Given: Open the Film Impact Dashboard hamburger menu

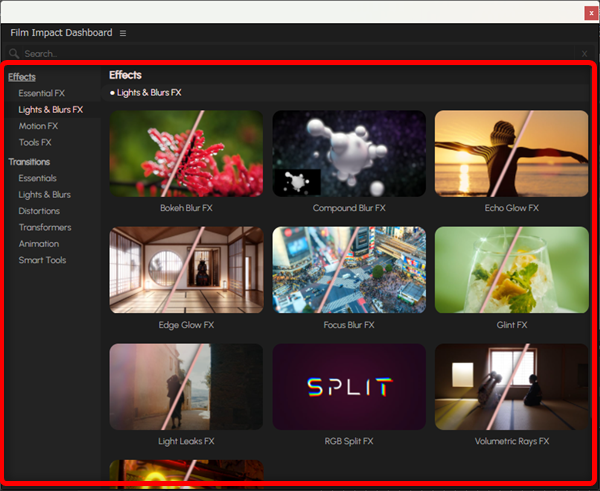Looking at the screenshot, I should pyautogui.click(x=123, y=33).
